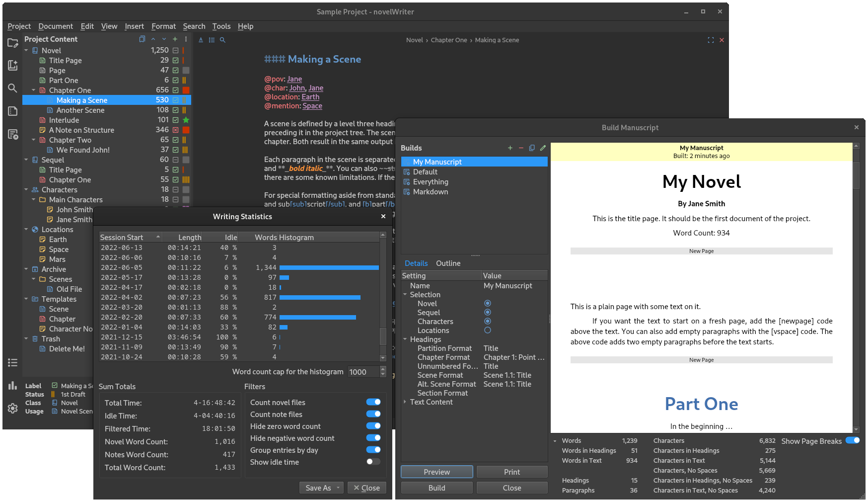Switch to the Outline tab
The height and width of the screenshot is (502, 868).
tap(448, 263)
